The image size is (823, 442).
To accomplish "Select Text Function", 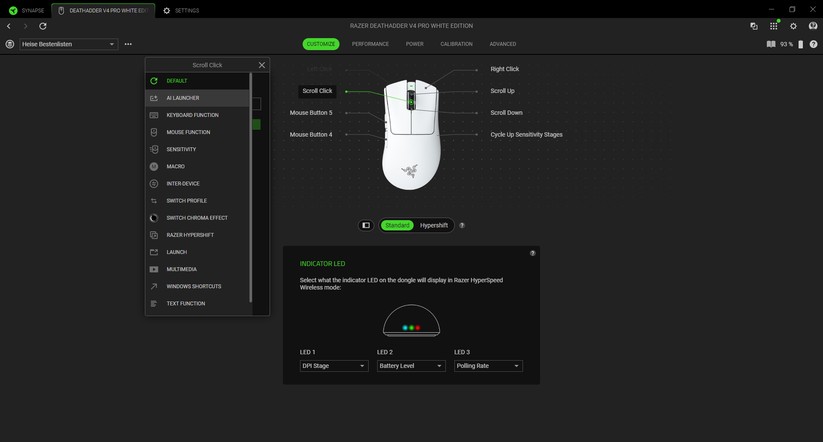I will 197,303.
